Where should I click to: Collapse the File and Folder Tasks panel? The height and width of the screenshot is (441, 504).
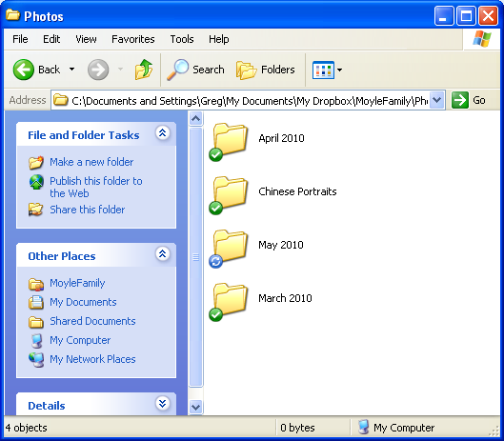tap(163, 132)
